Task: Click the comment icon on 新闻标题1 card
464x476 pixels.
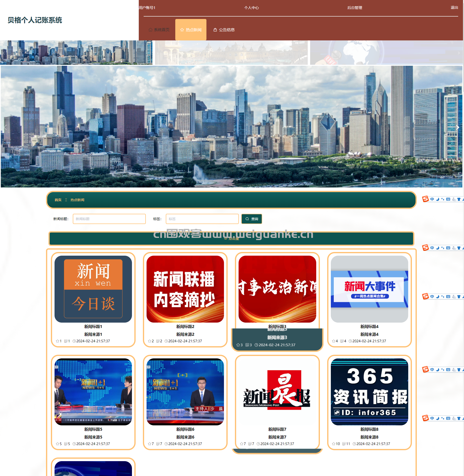Action: click(x=66, y=341)
